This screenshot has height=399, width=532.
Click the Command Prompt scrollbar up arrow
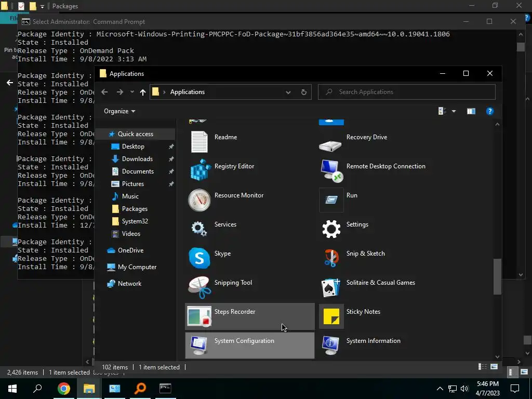(521, 34)
